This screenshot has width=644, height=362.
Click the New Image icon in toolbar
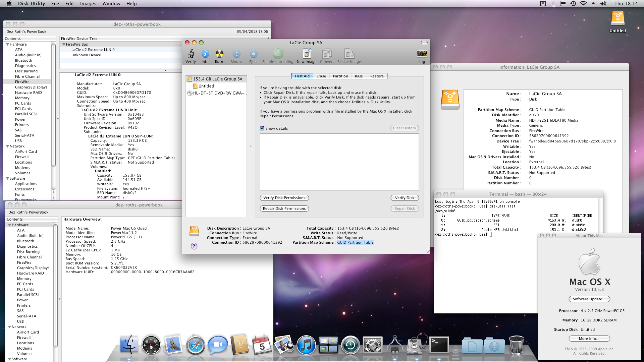click(307, 54)
